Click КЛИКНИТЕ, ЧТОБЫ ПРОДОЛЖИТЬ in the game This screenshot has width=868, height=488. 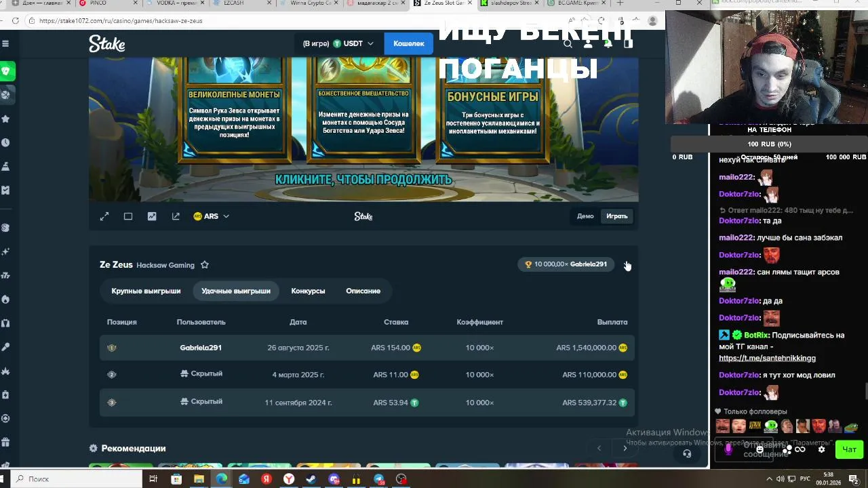point(363,180)
